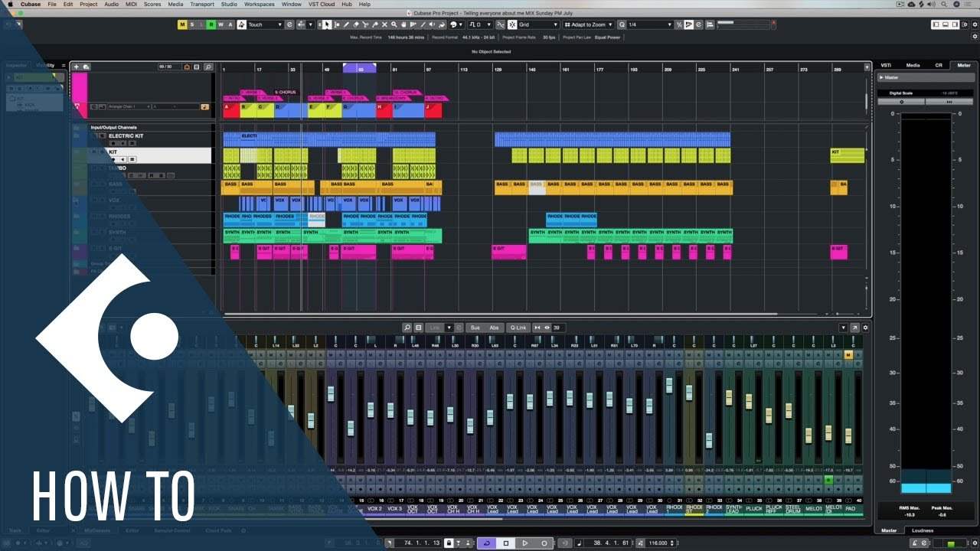Click the transport Stop button
Viewport: 980px width, 551px height.
pyautogui.click(x=506, y=543)
